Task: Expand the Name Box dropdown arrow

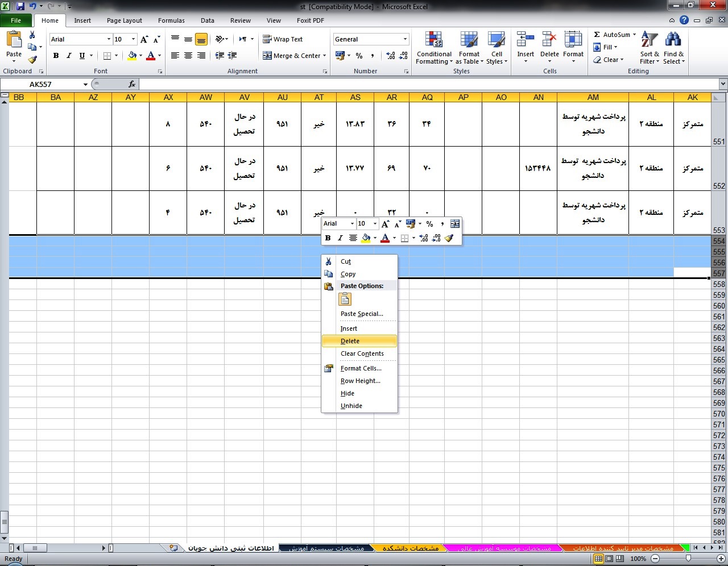Action: pos(85,84)
